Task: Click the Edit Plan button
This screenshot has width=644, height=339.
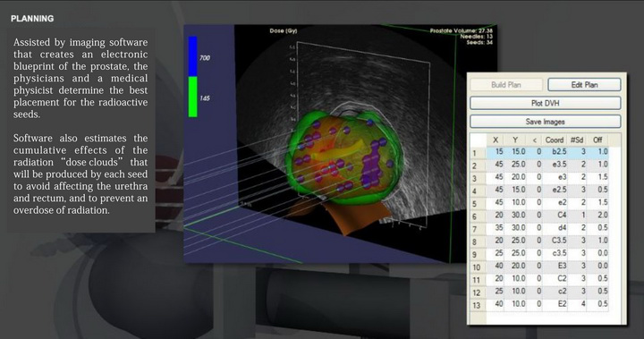Action: point(584,85)
